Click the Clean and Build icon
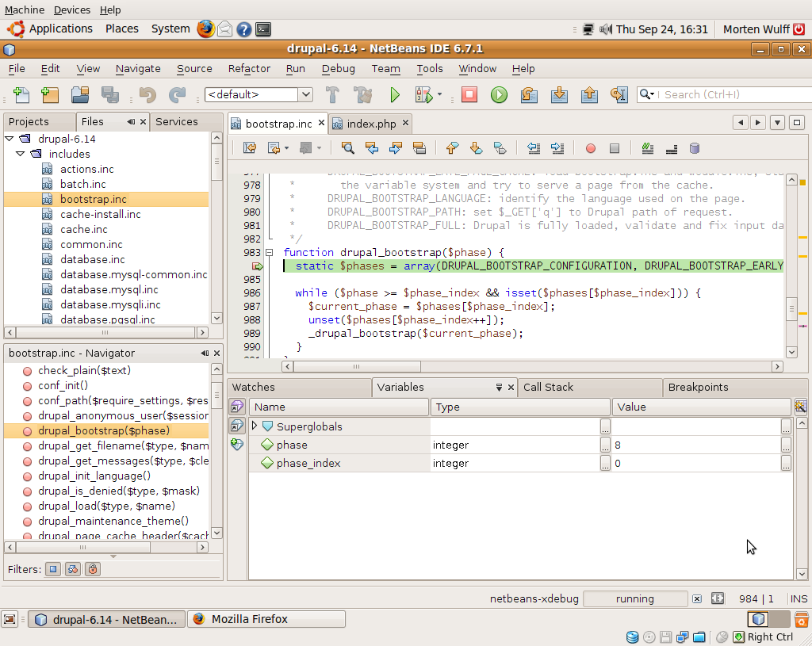The width and height of the screenshot is (812, 646). (362, 95)
